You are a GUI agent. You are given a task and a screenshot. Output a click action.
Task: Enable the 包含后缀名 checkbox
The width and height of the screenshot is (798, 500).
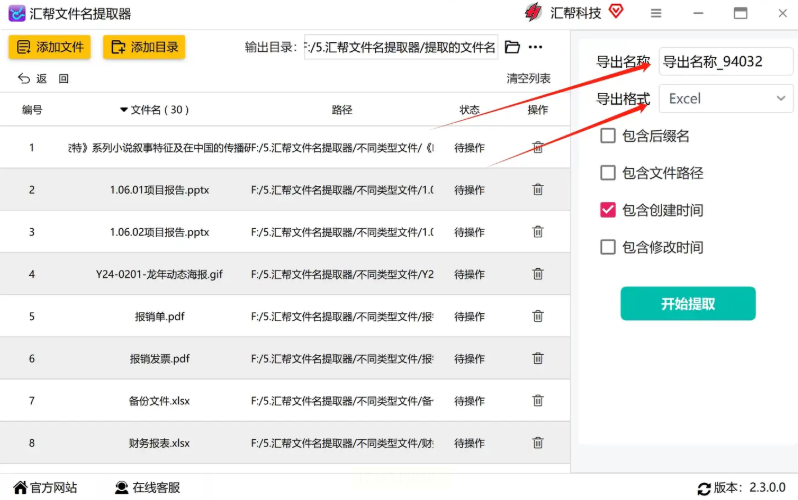point(608,136)
